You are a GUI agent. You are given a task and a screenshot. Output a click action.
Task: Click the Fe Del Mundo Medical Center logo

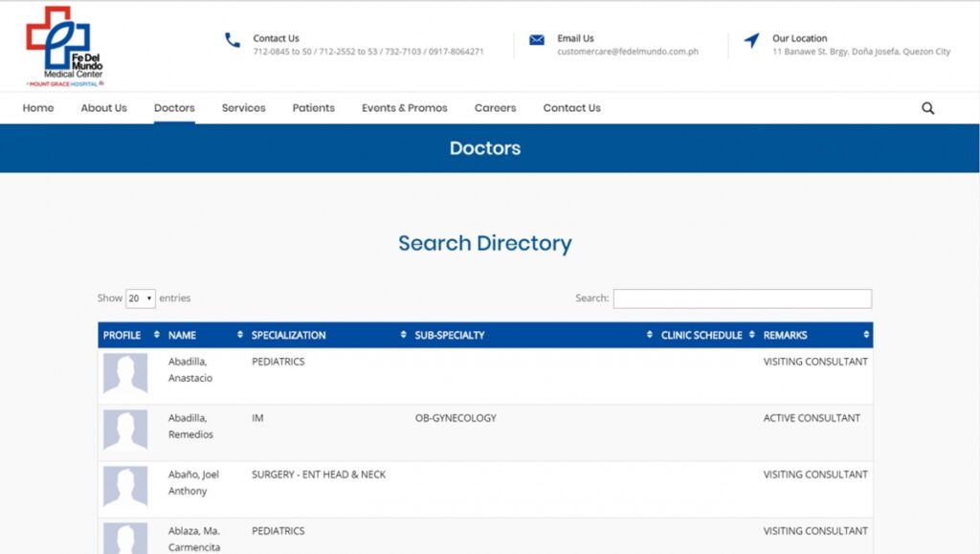(65, 46)
